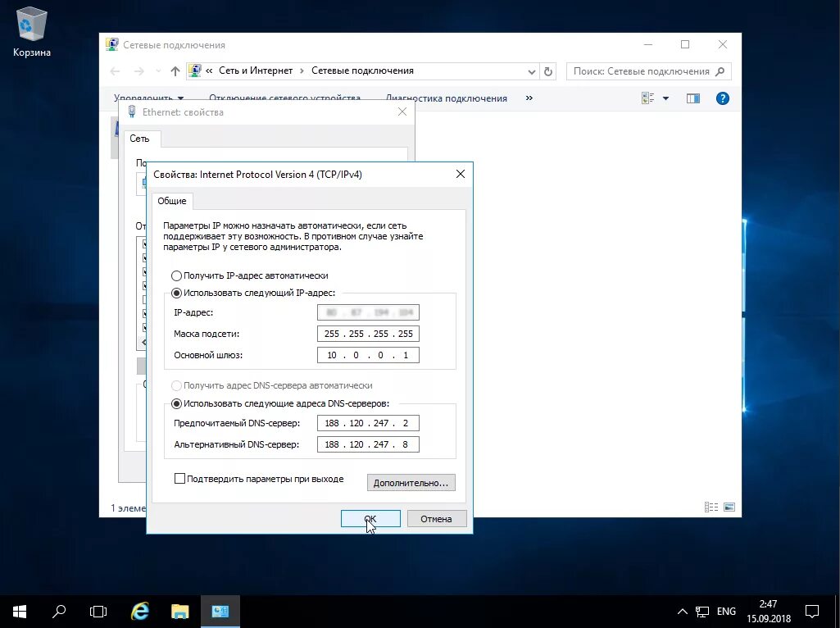Go back in Сетевые подключения window
Screen dimensions: 840x628
click(x=115, y=71)
